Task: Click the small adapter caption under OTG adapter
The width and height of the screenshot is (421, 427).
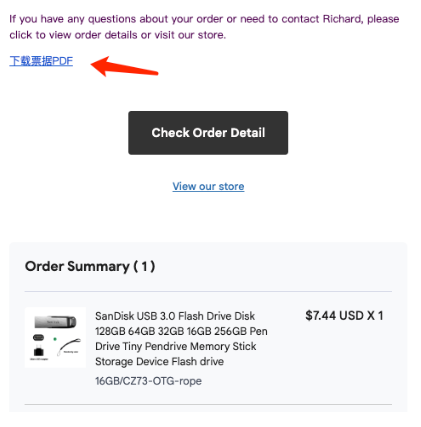Action: (39, 359)
